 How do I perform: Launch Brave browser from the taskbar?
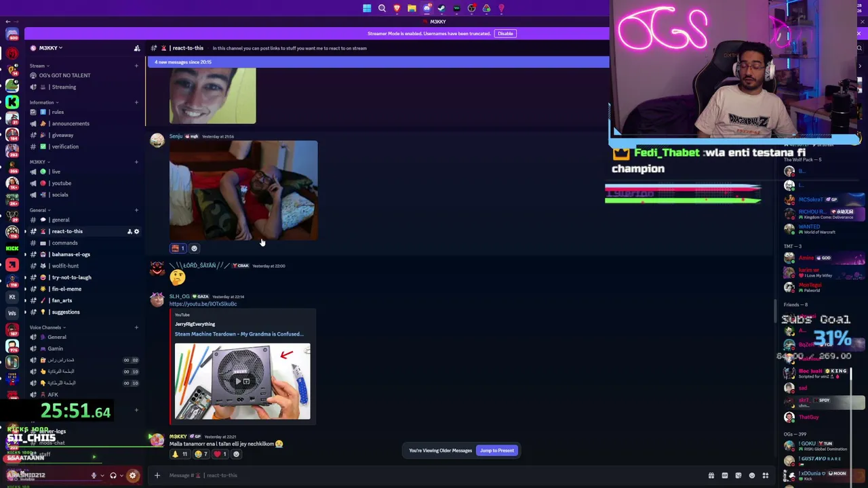(397, 8)
